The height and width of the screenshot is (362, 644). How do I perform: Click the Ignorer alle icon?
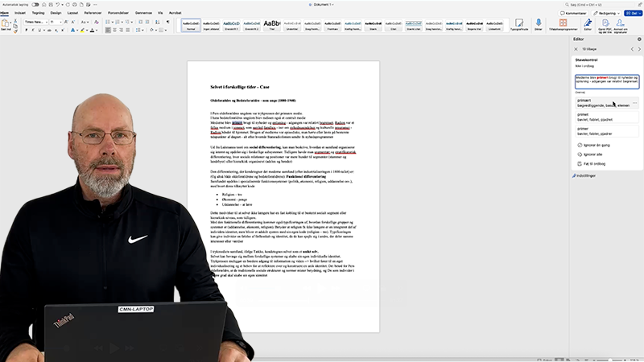point(577,154)
